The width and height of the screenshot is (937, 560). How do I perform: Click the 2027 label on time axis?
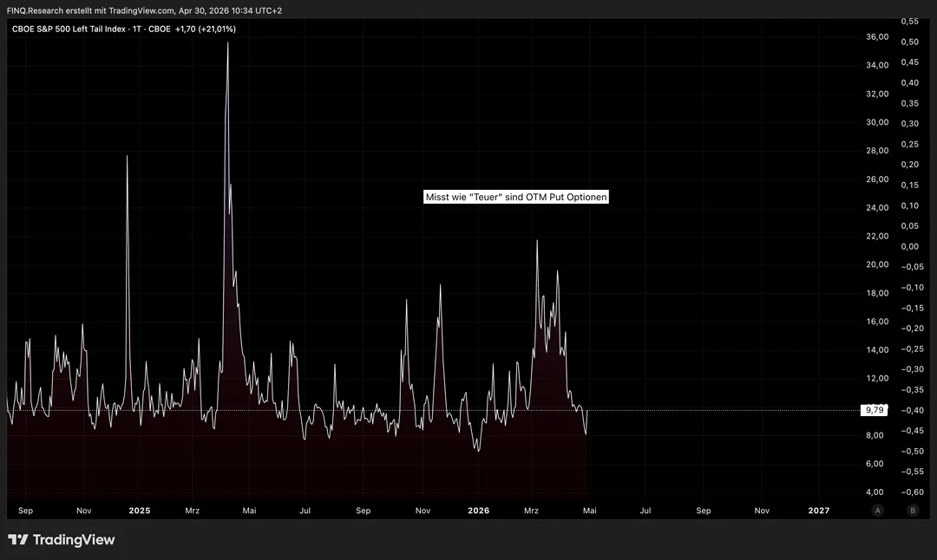pyautogui.click(x=818, y=511)
